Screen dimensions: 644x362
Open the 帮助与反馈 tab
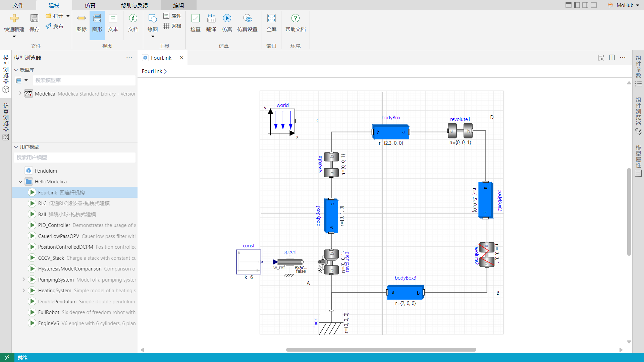134,5
